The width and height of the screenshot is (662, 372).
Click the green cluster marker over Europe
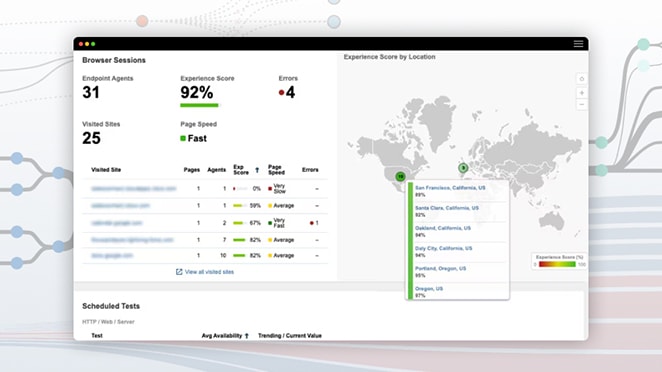click(463, 168)
